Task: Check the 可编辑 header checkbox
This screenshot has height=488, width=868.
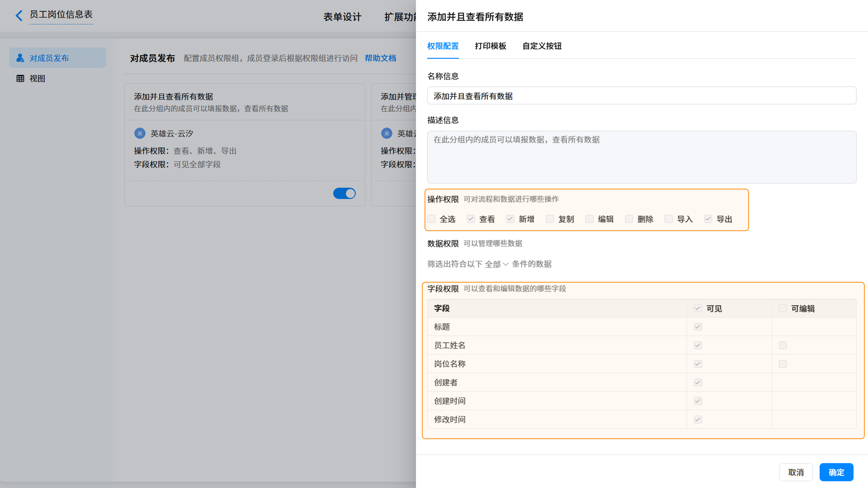Action: (783, 308)
